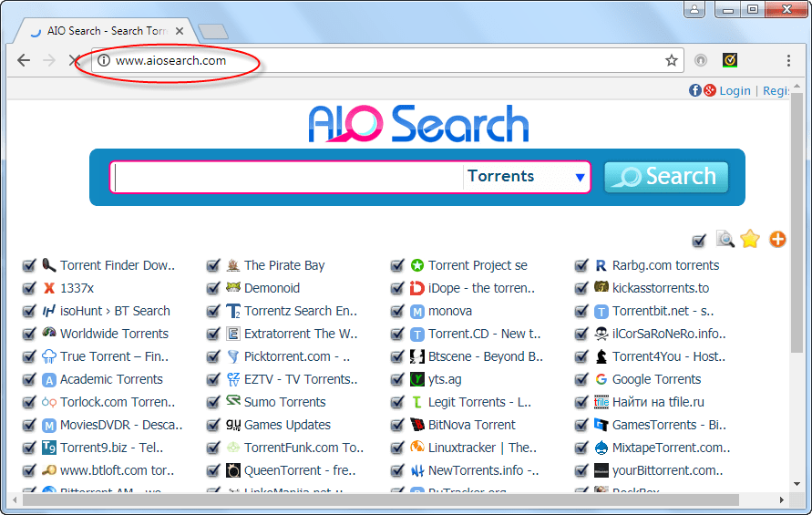Click the Games Updates gu icon
Screen dimensions: 812x515
point(233,425)
